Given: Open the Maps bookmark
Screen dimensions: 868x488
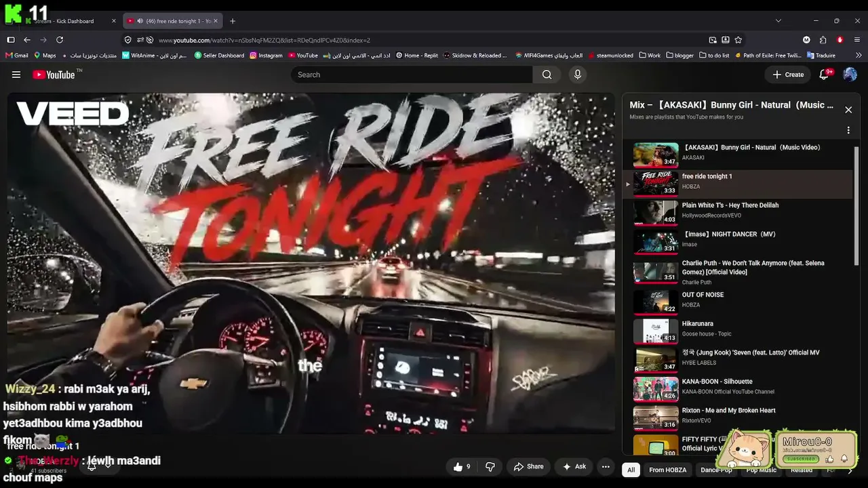Looking at the screenshot, I should (x=45, y=56).
